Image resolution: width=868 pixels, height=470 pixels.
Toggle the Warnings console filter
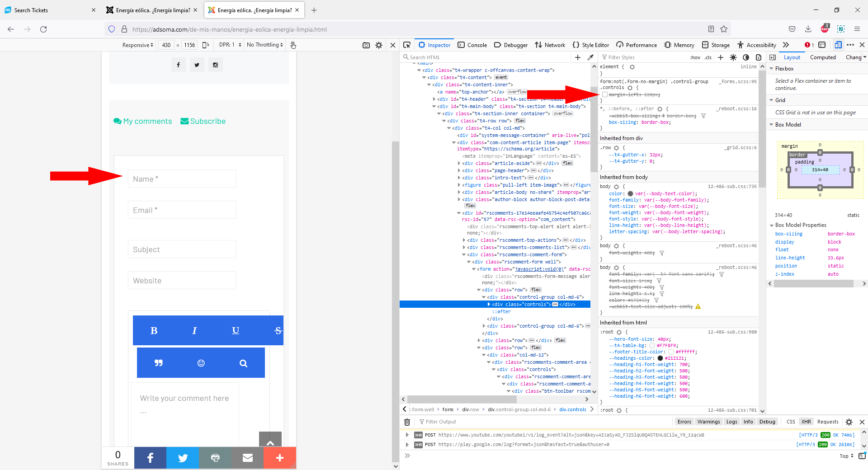coord(708,422)
